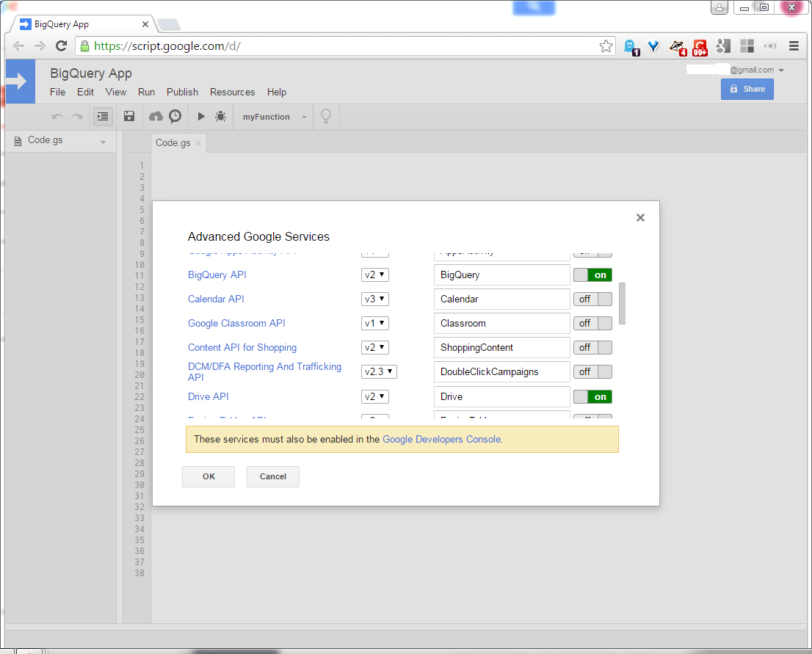Turn off the BigQuery API switch
The height and width of the screenshot is (654, 812).
coord(592,275)
